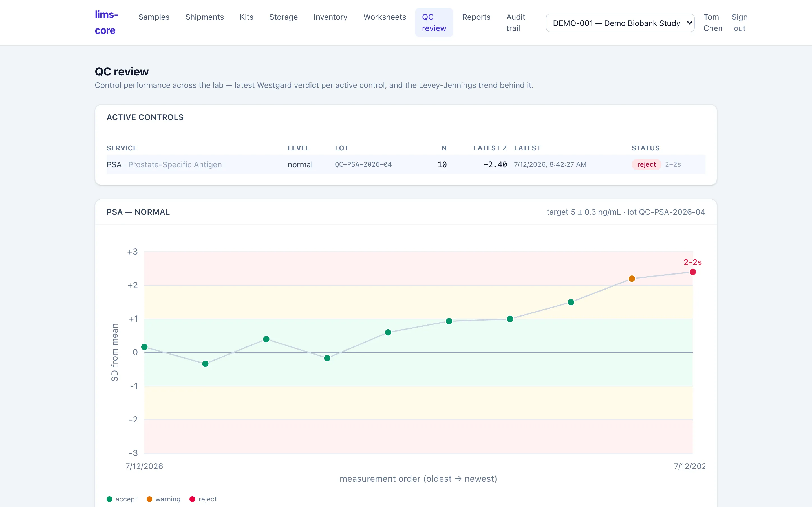Select the PSA Prostate-Specific Antigen row
Viewport: 812px width, 507px height.
click(406, 164)
